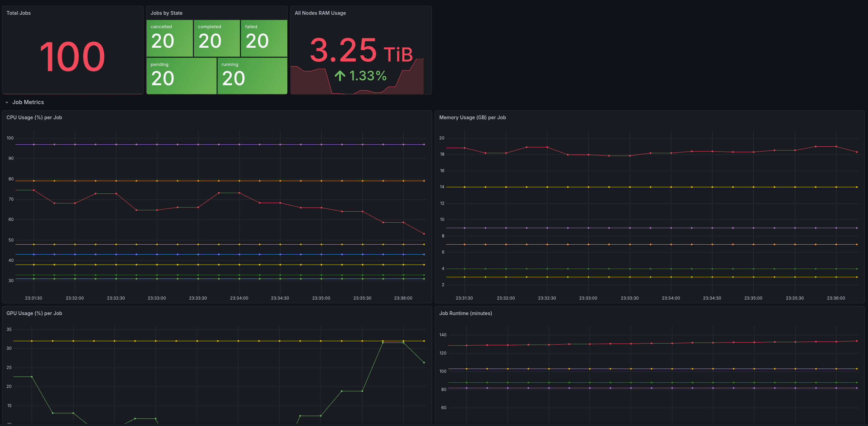This screenshot has width=868, height=426.
Task: Click the Job Metrics row title
Action: (x=28, y=102)
